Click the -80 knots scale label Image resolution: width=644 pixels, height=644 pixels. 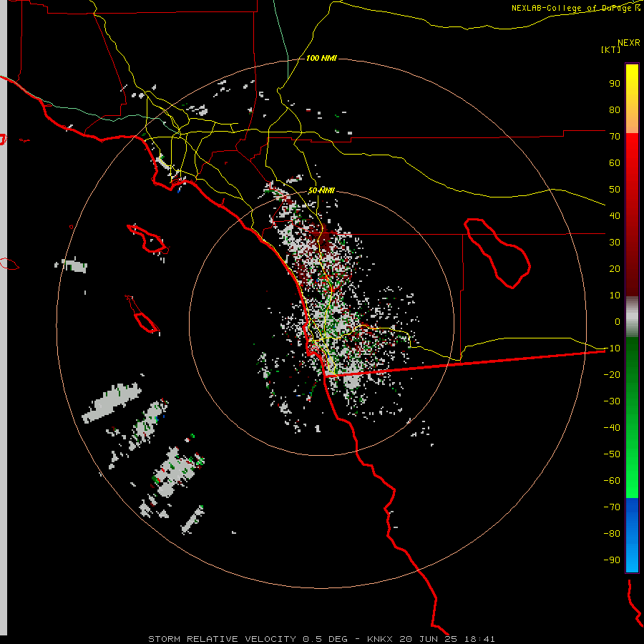(612, 534)
